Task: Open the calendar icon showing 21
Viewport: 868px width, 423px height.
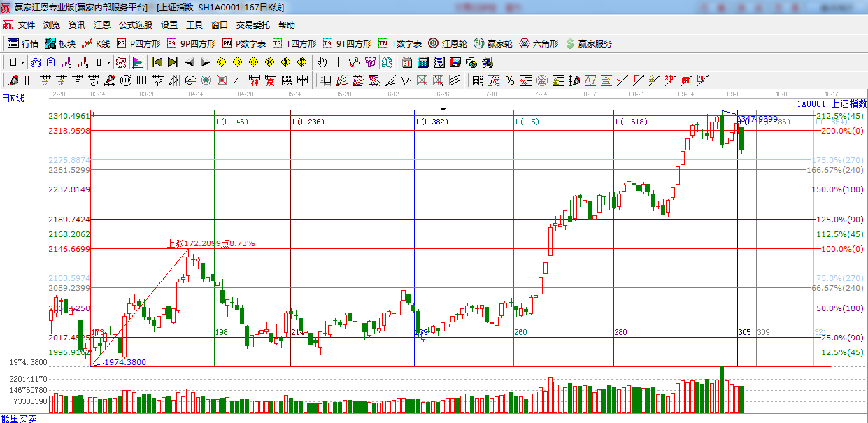Action: [407, 62]
